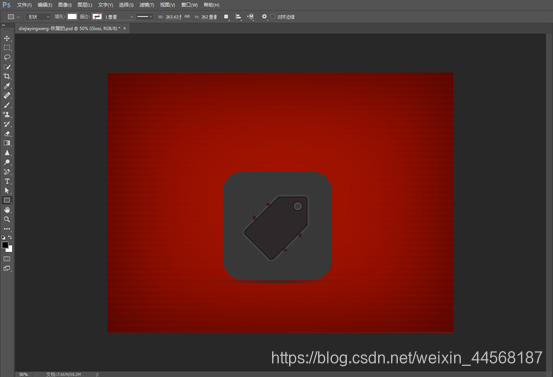The width and height of the screenshot is (553, 377).
Task: Select the Brush tool
Action: [7, 105]
